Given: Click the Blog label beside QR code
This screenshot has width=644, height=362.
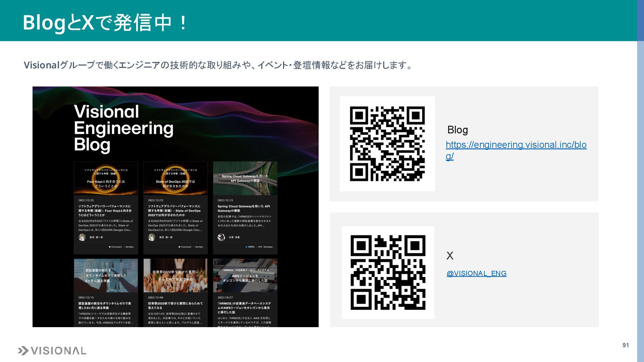Looking at the screenshot, I should point(458,130).
